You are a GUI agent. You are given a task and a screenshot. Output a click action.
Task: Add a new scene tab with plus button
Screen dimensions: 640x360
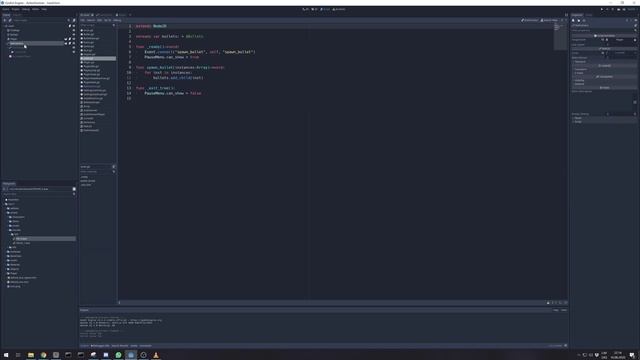coord(130,15)
